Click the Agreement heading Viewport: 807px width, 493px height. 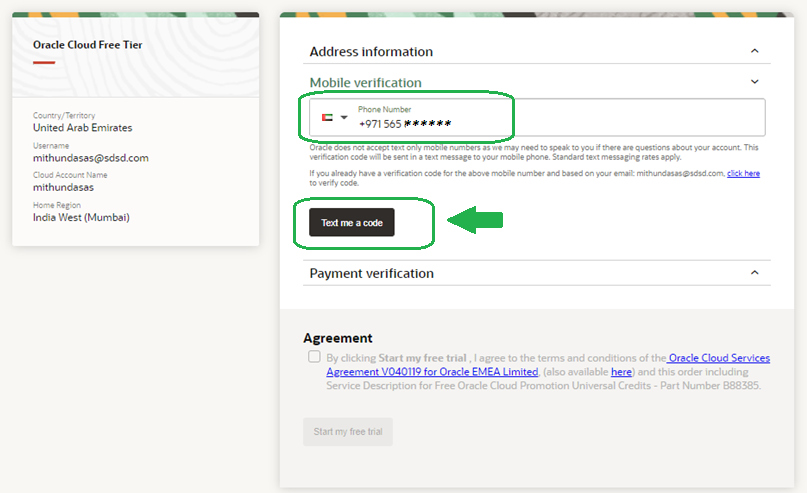[x=338, y=338]
